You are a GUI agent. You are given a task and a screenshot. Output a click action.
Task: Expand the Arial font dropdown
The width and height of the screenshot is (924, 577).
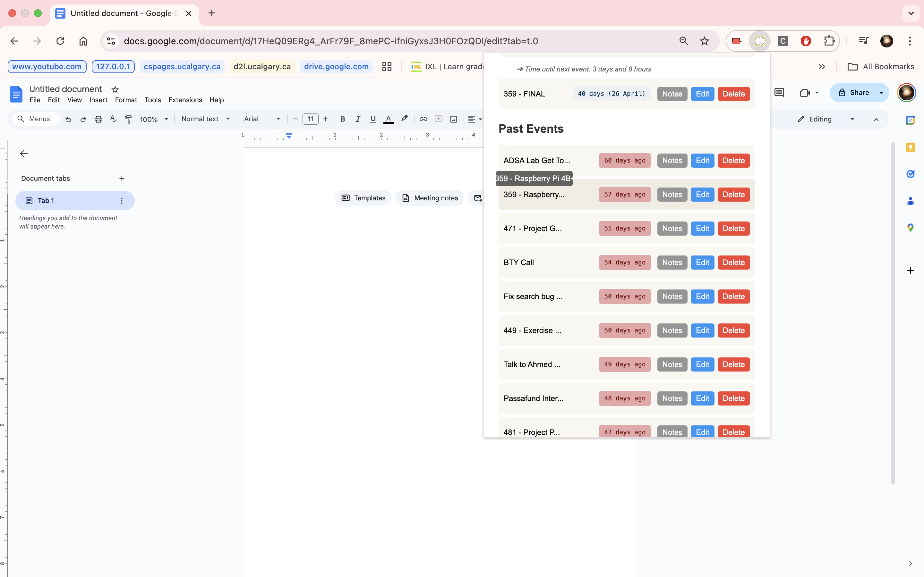(262, 119)
